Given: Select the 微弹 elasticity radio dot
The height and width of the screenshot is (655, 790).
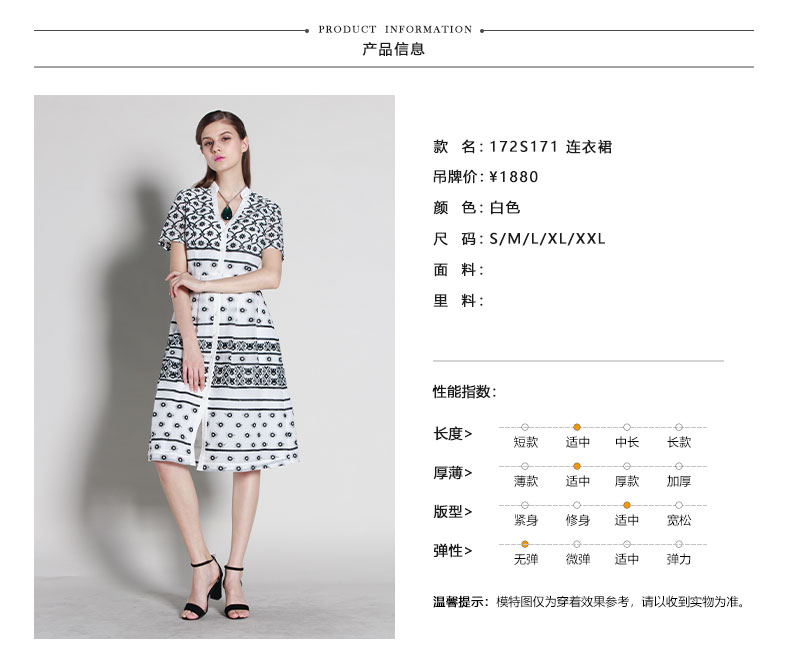Looking at the screenshot, I should tap(577, 544).
